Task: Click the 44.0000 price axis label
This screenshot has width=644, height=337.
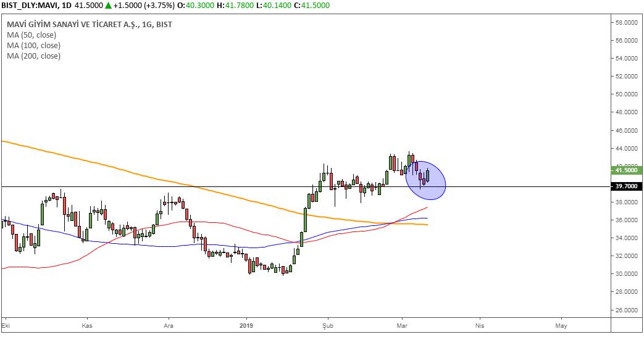Action: pos(626,148)
